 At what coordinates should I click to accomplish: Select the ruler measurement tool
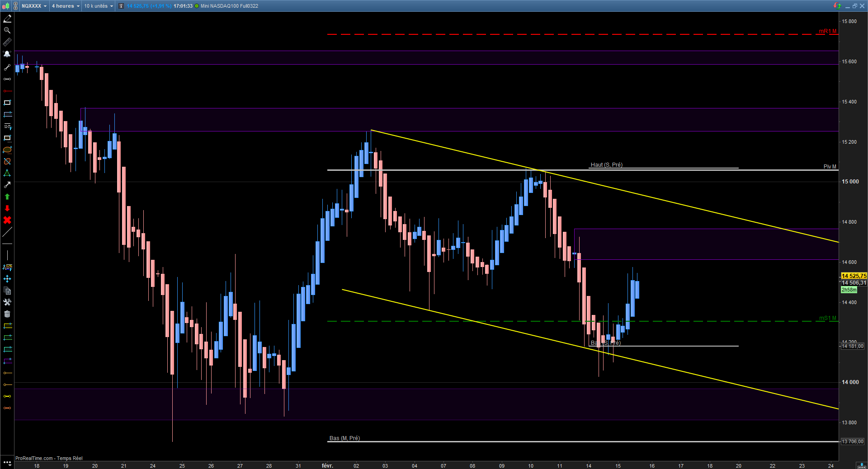7,42
